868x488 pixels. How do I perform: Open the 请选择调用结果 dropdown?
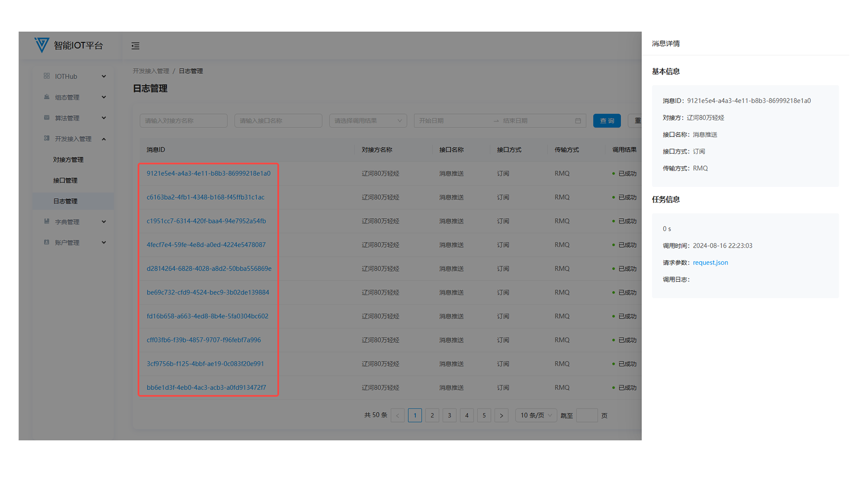point(368,121)
